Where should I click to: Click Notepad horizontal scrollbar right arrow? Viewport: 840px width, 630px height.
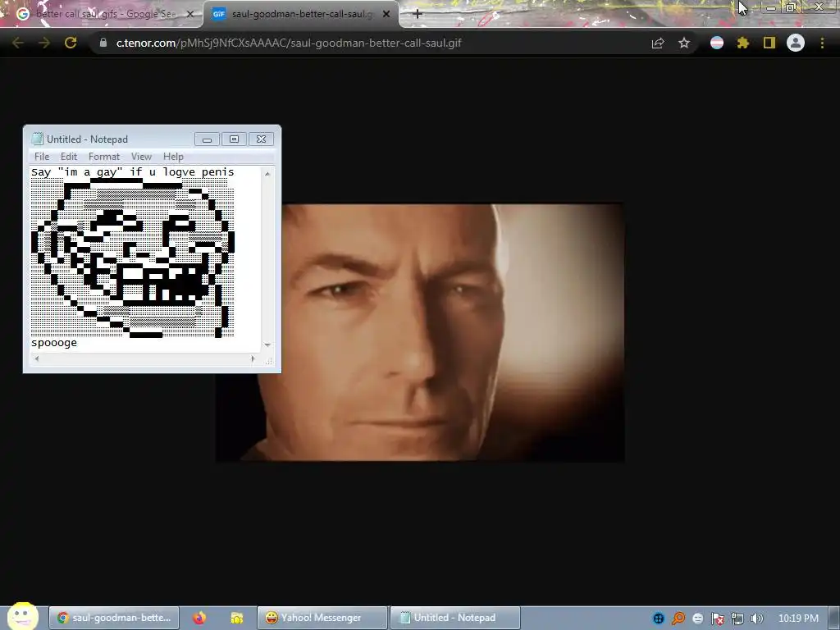click(253, 359)
